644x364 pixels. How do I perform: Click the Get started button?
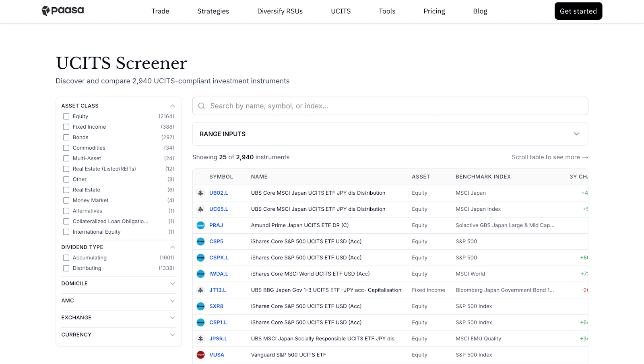(578, 11)
